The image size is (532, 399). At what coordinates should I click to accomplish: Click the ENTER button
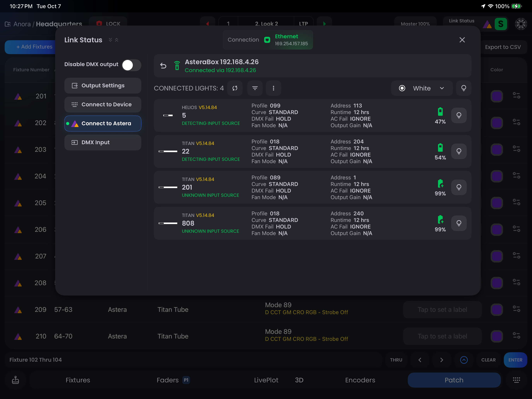(515, 360)
